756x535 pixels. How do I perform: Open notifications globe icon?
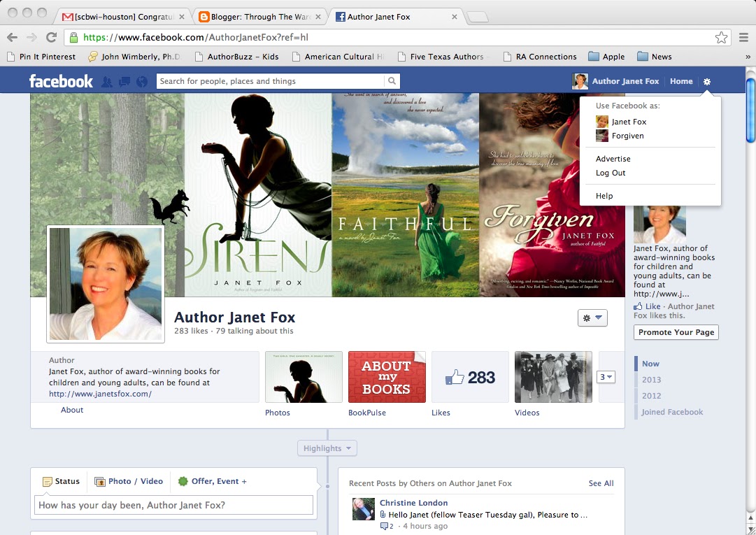(142, 82)
